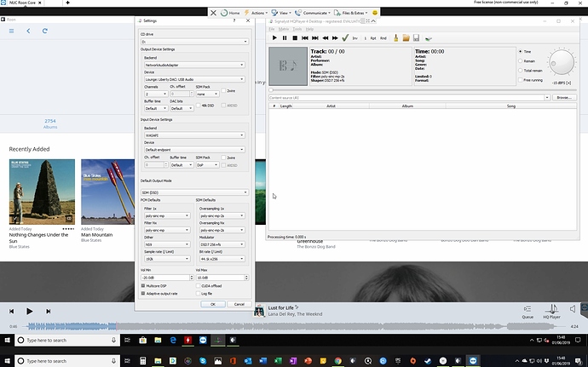Toggle 2wire checkbox in Output Device Settings
This screenshot has width=588, height=367.
coord(223,91)
